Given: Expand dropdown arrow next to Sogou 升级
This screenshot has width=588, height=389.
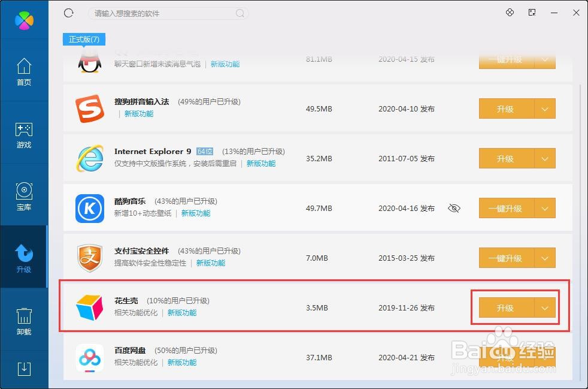Looking at the screenshot, I should pos(545,109).
